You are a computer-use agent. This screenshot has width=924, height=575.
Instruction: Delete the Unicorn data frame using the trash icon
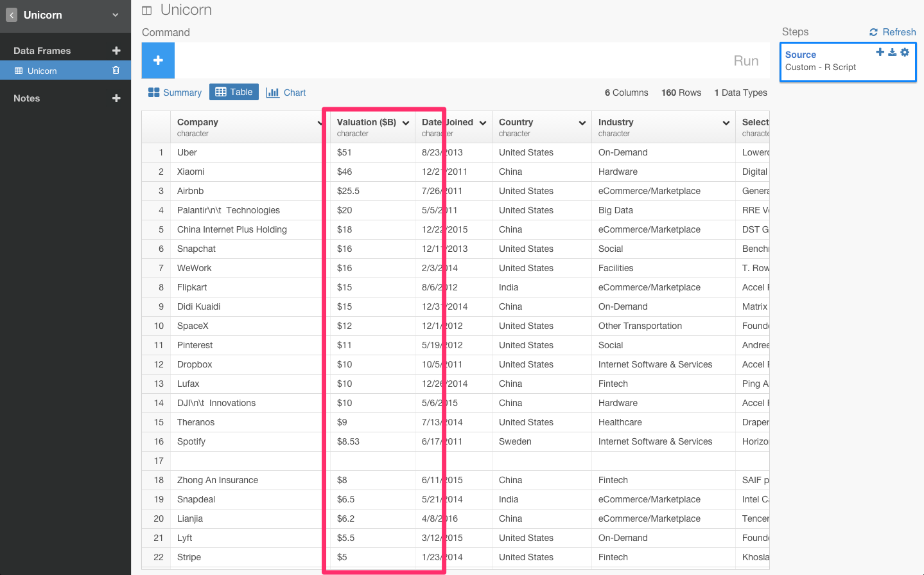pyautogui.click(x=116, y=71)
